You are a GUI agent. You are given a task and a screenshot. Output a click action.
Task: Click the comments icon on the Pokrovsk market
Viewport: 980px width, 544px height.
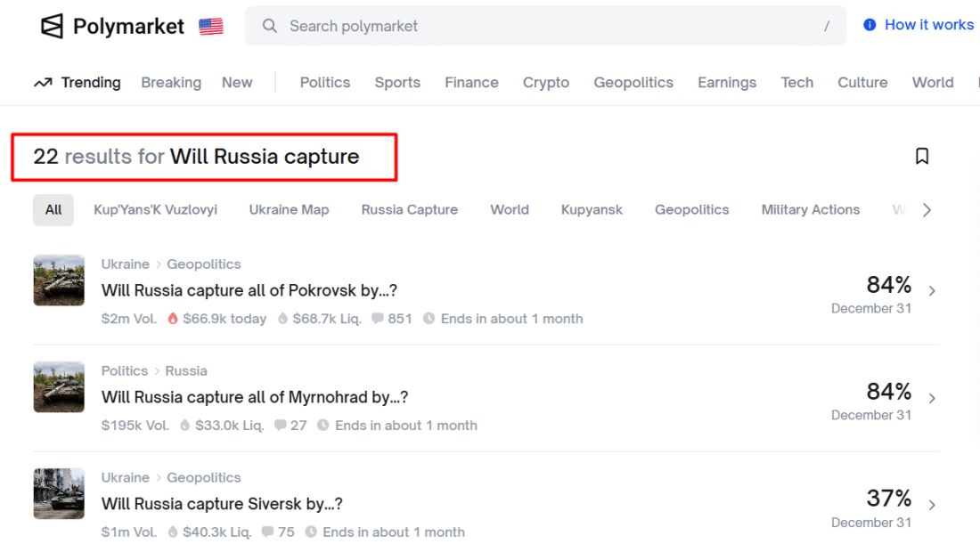tap(378, 319)
